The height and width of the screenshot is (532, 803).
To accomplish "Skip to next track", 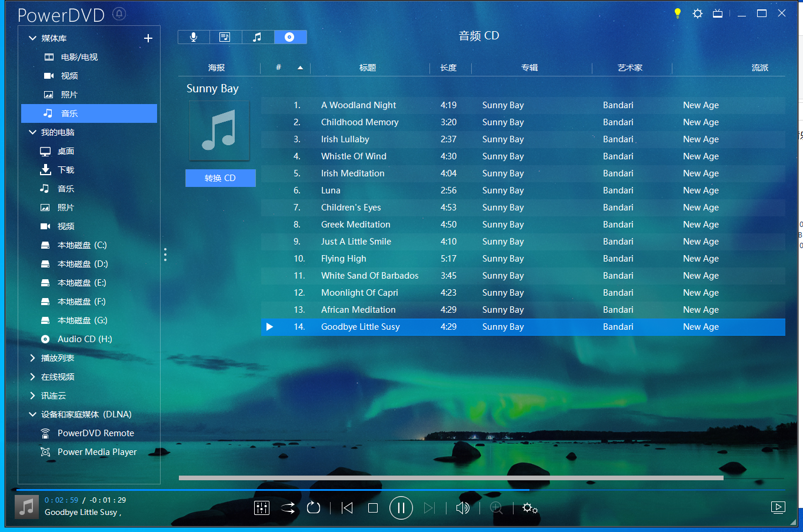I will (429, 508).
